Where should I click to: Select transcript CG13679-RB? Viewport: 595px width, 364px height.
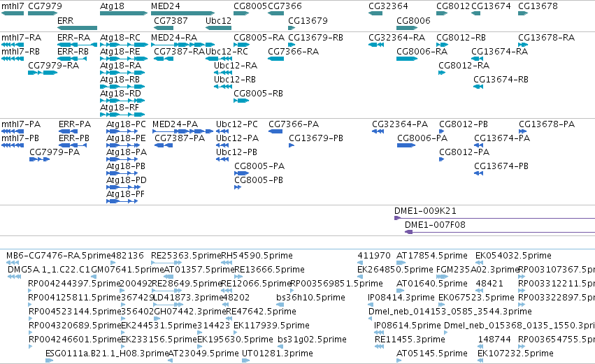point(316,38)
